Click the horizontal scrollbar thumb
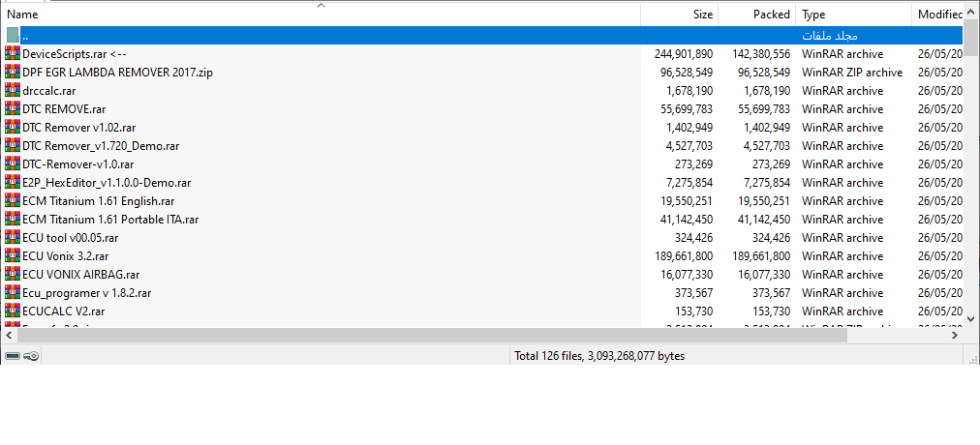The image size is (980, 445). 432,335
